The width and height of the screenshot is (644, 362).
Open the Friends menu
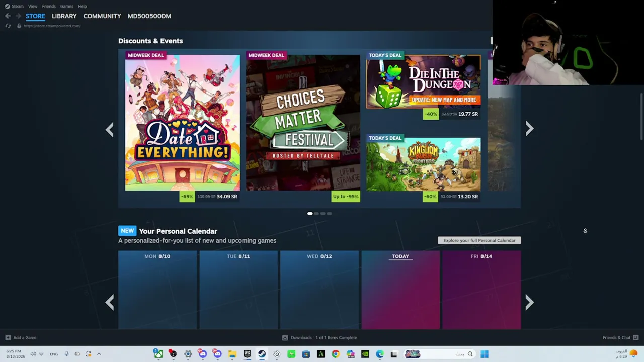pyautogui.click(x=49, y=6)
